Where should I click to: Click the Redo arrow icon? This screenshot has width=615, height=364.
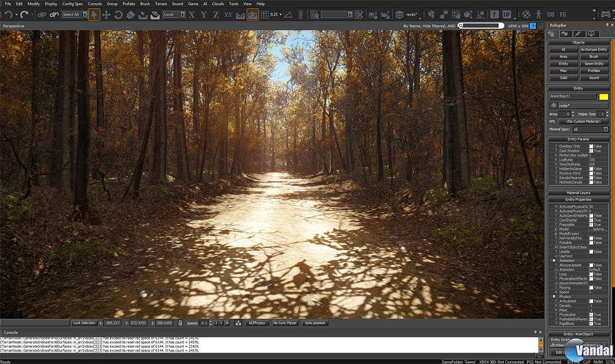click(x=24, y=15)
